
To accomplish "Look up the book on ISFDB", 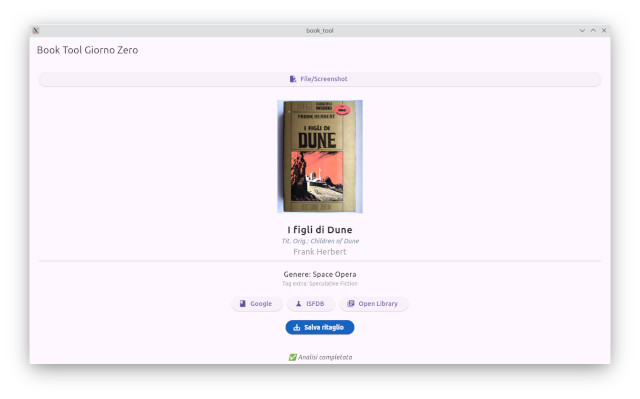I will (x=310, y=304).
